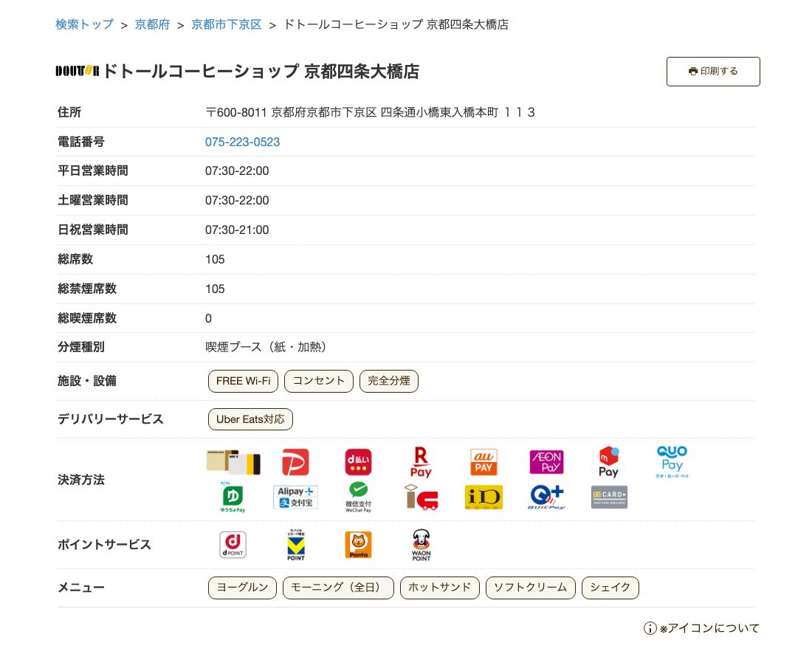Click the メニュー row label

coord(80,588)
